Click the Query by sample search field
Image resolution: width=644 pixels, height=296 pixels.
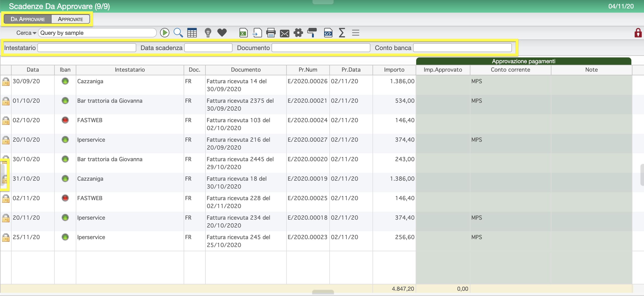pos(97,33)
